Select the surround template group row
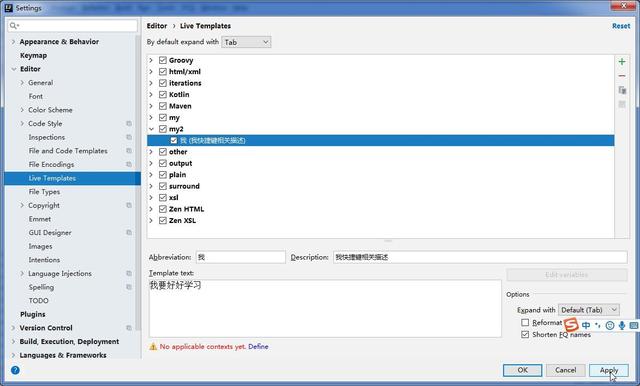The width and height of the screenshot is (640, 386). (x=380, y=186)
